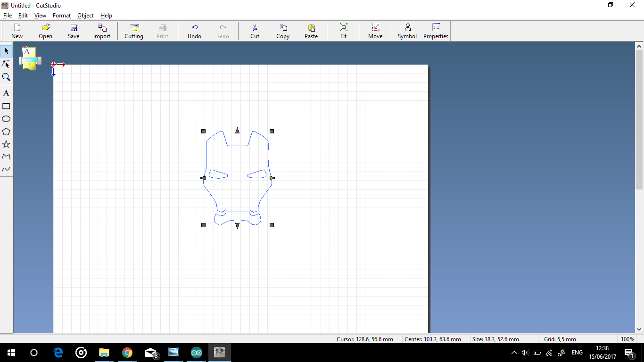Select the Text tool letter A
644x362 pixels.
[6, 93]
